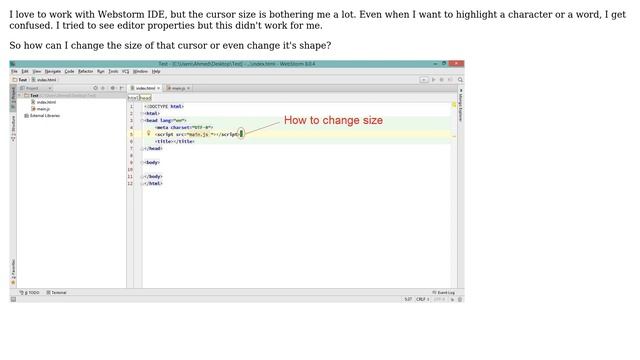
Task: Open the View menu
Action: click(37, 71)
